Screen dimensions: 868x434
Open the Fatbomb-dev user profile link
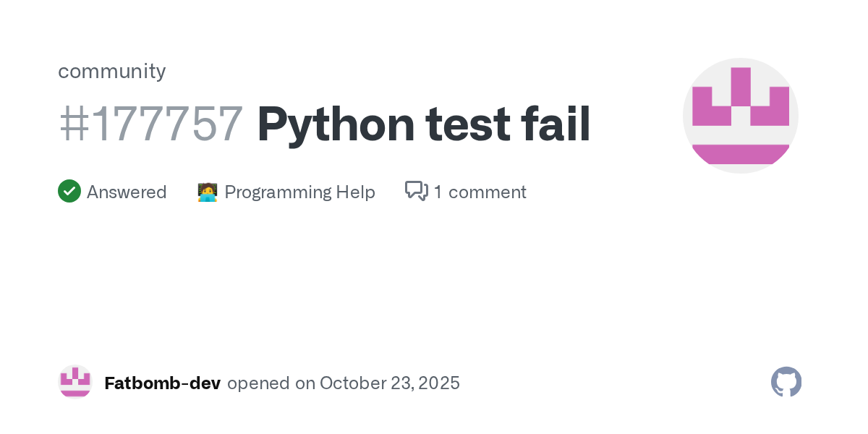coord(162,383)
